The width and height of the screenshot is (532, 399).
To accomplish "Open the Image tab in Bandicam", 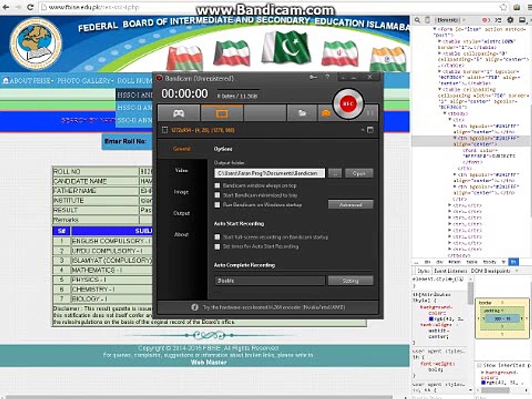I will pyautogui.click(x=181, y=192).
